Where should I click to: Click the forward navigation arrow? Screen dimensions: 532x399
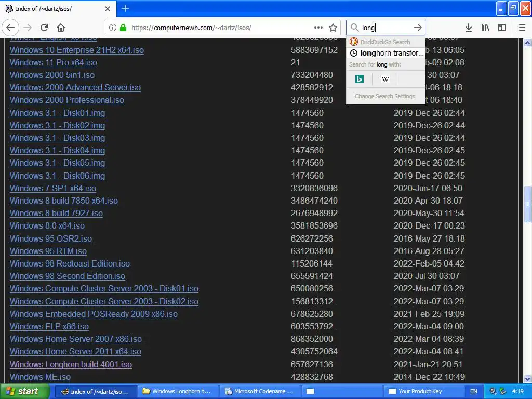click(28, 28)
